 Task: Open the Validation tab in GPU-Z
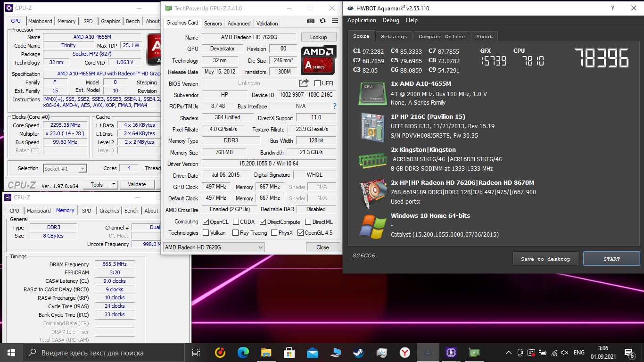pos(267,23)
